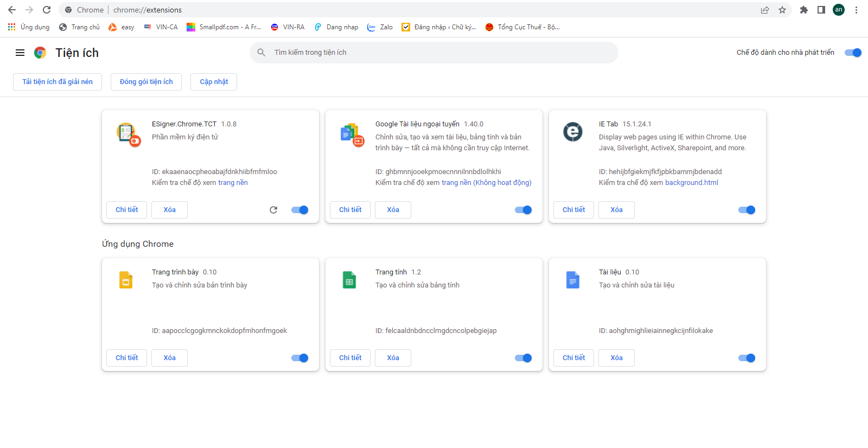
Task: Focus the Tìm kiếm trong tiện ích search field
Action: tap(434, 53)
